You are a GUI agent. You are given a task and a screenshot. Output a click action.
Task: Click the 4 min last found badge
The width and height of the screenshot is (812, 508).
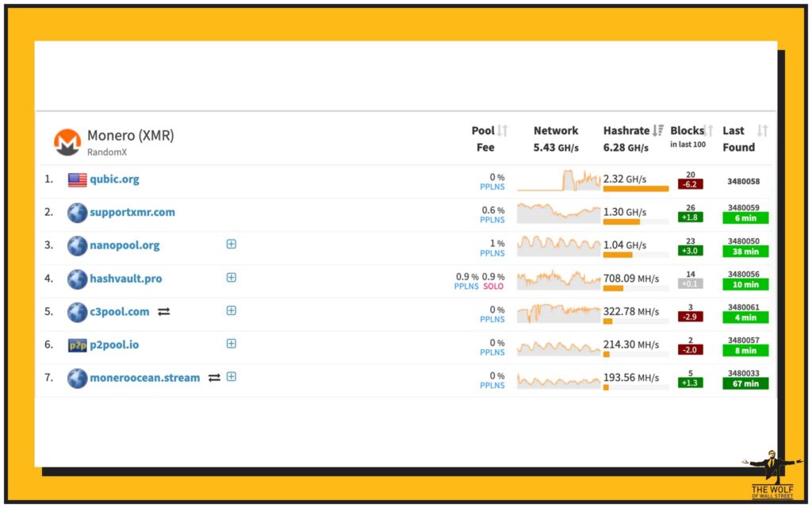coord(745,317)
